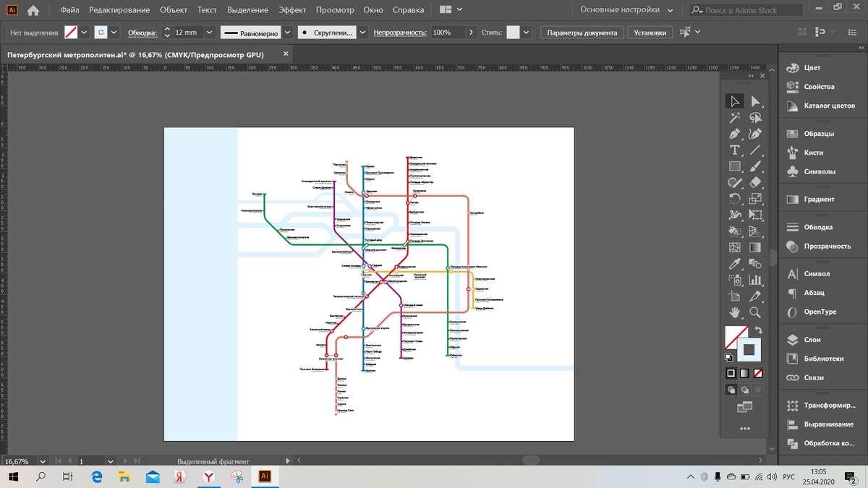Select the Free Transform tool

[x=755, y=215]
